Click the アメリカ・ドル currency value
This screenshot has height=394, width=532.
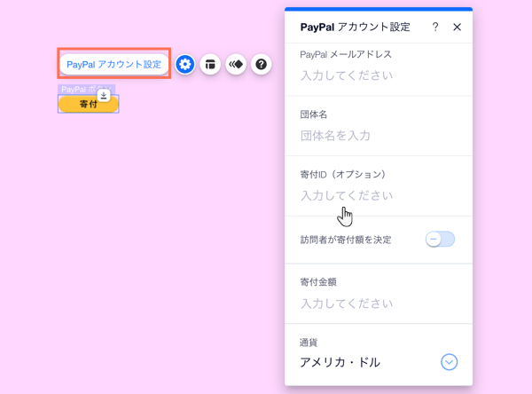(x=340, y=362)
